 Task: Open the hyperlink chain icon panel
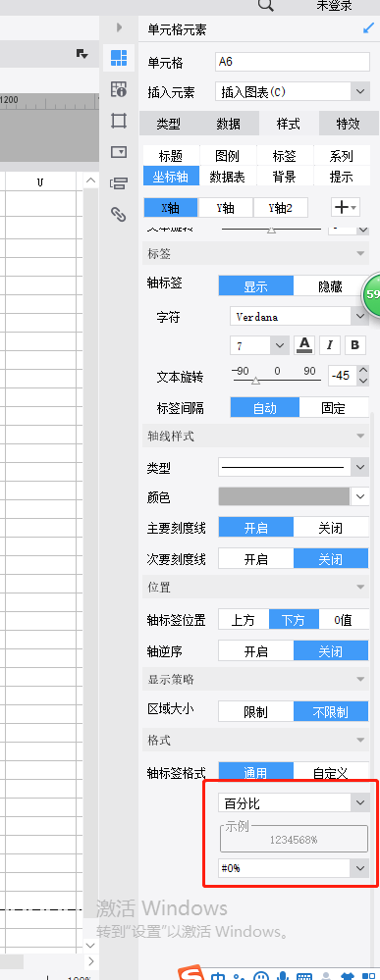(119, 215)
